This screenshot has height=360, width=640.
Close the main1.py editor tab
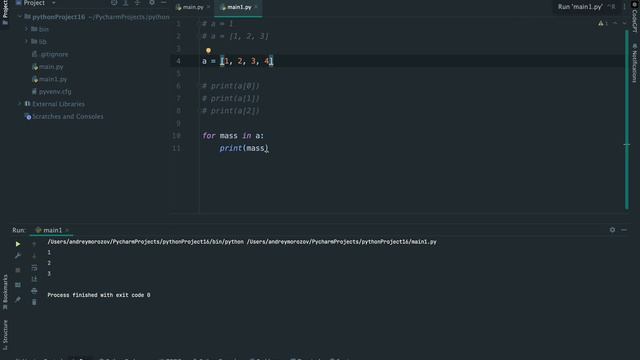click(256, 7)
